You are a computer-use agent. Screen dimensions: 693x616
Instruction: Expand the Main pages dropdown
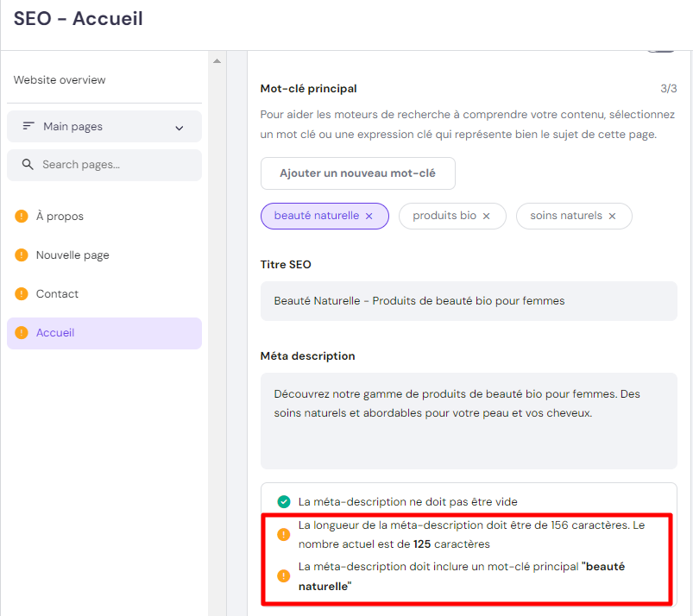tap(179, 126)
